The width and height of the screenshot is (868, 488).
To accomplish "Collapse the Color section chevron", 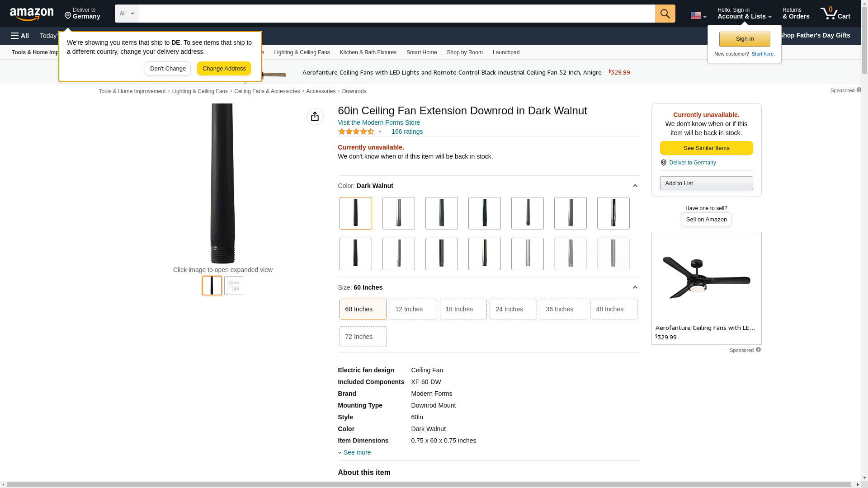I will click(635, 186).
